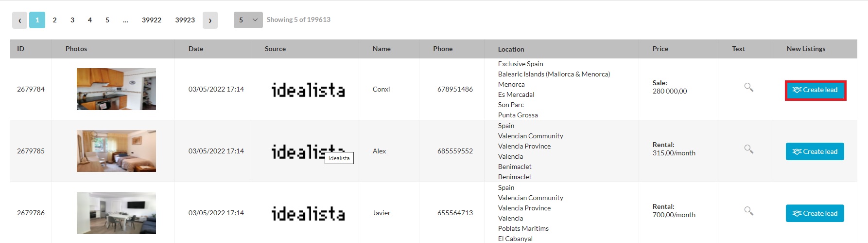Go to page 2
868x243 pixels.
click(54, 20)
